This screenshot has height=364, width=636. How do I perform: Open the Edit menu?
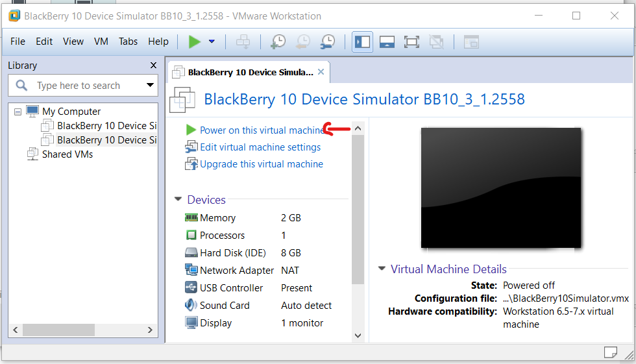pyautogui.click(x=44, y=42)
